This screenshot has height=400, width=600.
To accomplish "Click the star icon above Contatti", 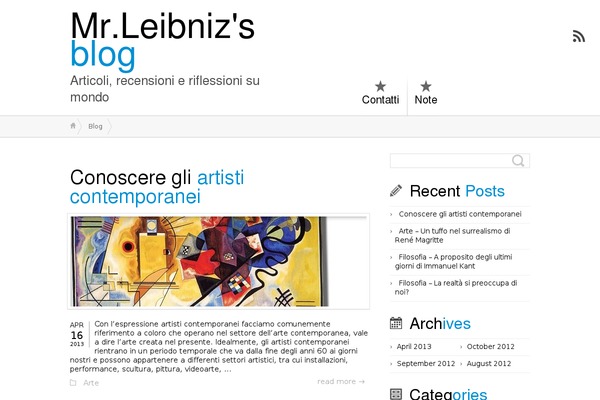I will tap(380, 86).
